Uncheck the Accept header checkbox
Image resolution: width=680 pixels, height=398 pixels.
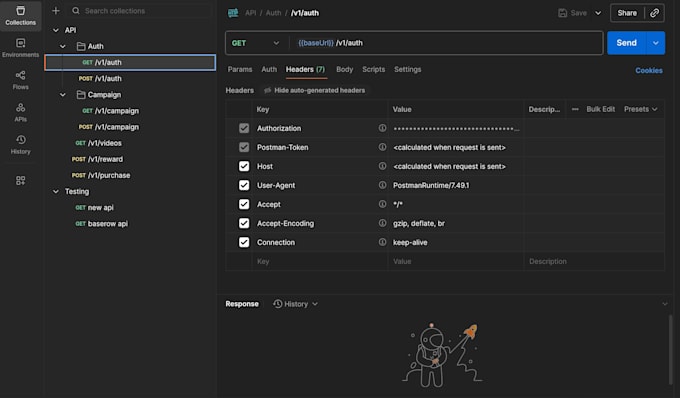point(244,204)
